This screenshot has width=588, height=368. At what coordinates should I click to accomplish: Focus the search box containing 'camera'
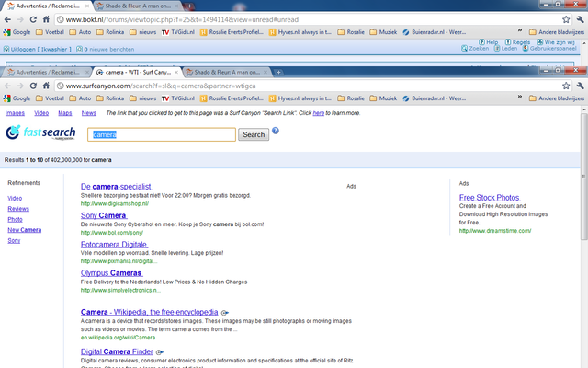pos(162,134)
